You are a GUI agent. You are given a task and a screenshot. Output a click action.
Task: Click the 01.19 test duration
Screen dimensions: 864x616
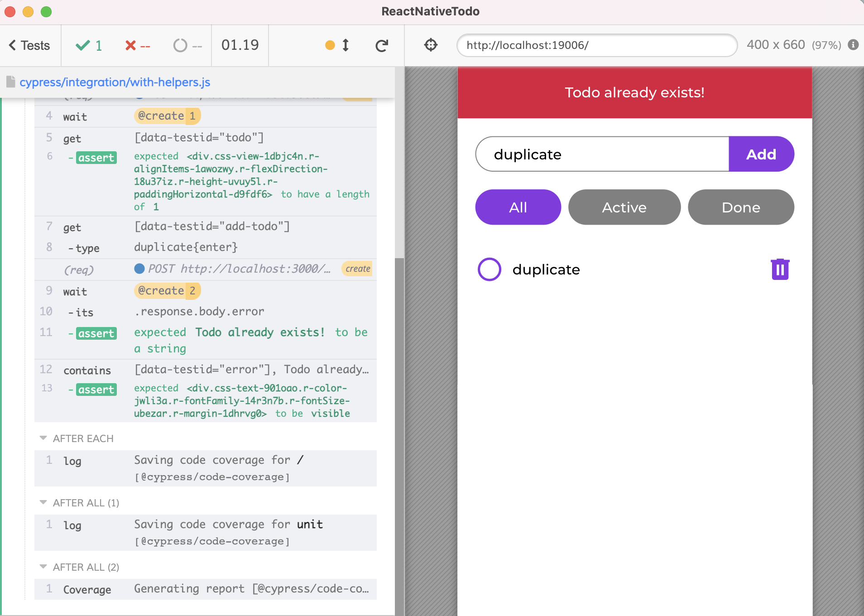click(240, 45)
